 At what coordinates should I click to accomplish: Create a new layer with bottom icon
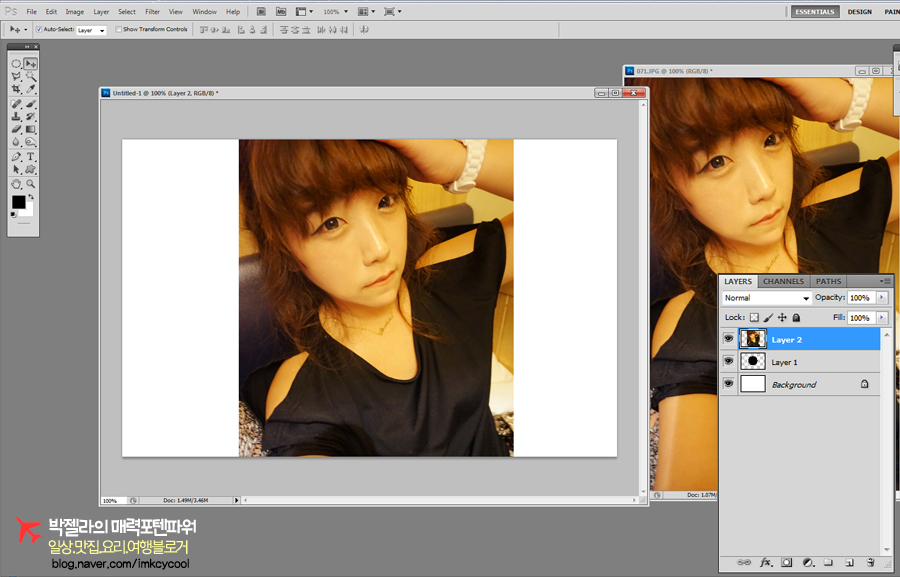click(x=849, y=563)
